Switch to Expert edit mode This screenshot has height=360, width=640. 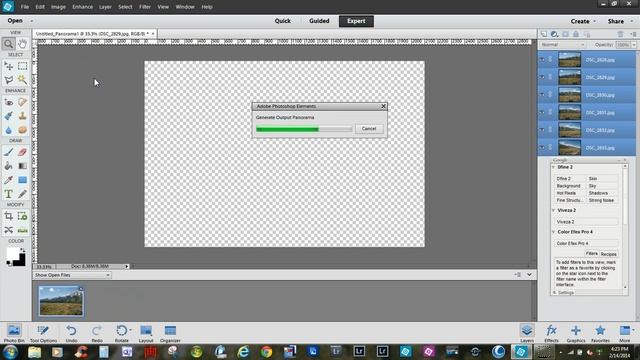pos(356,21)
